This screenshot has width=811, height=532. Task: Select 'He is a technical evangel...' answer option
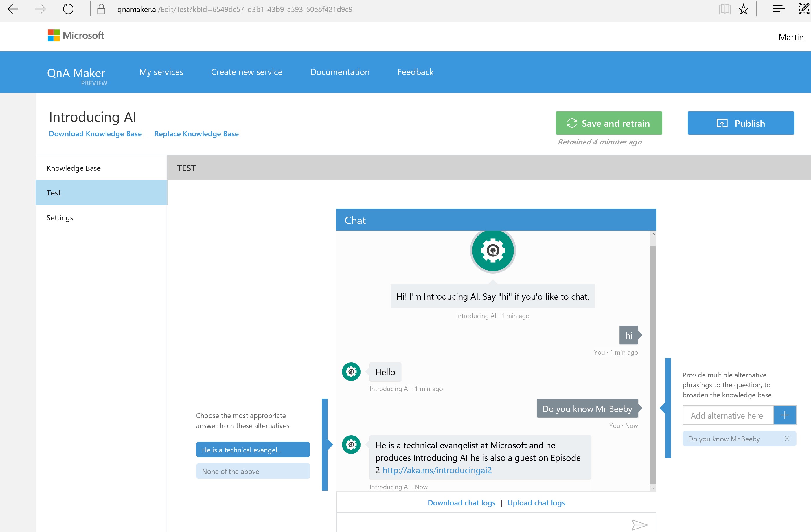[x=253, y=450]
